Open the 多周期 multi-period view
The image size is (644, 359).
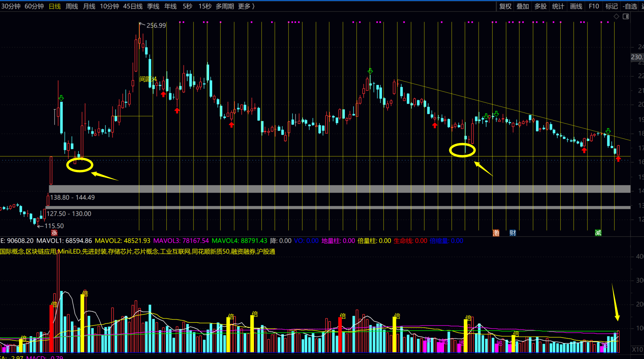tap(225, 6)
